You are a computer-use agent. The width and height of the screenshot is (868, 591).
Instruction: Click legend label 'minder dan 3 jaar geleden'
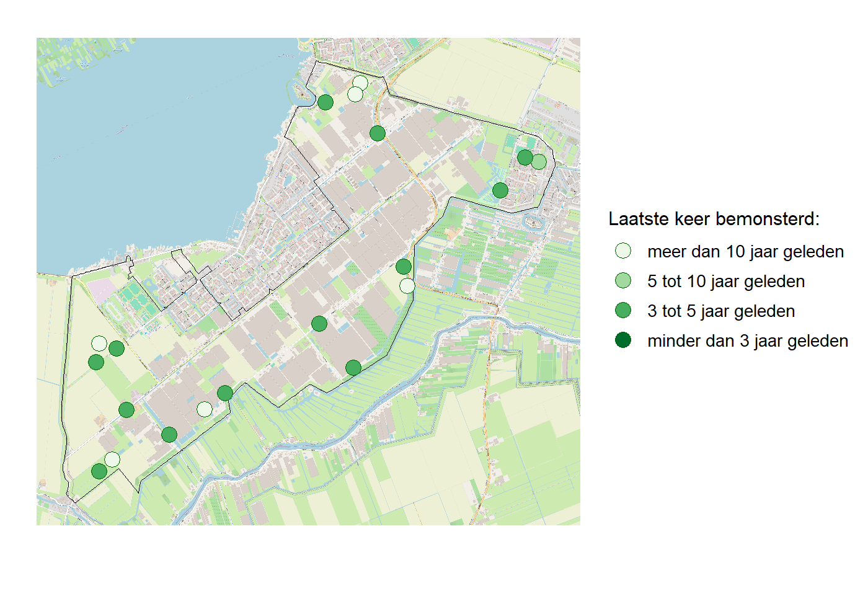748,341
